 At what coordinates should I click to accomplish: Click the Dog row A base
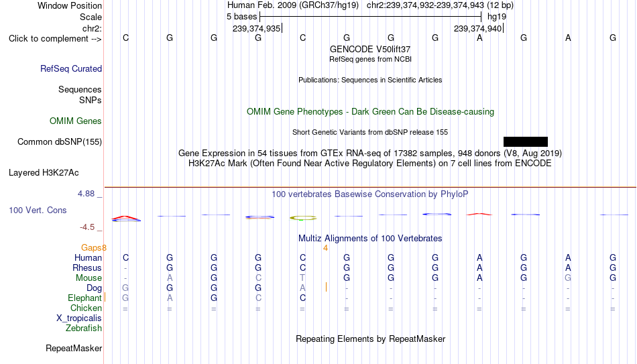[x=302, y=288]
